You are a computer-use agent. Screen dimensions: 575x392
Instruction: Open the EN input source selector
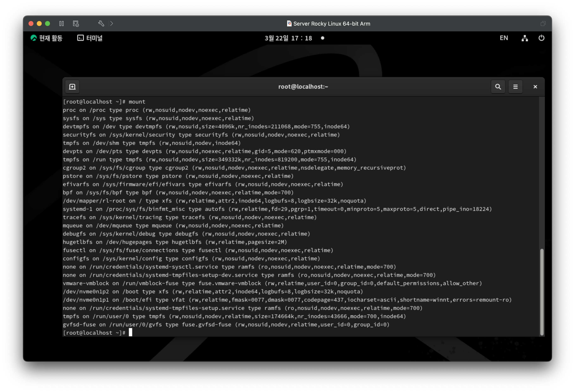[x=504, y=38]
